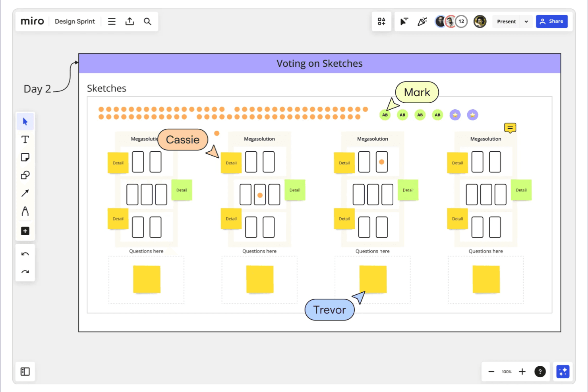This screenshot has width=588, height=392.
Task: Redo the last action
Action: point(25,272)
